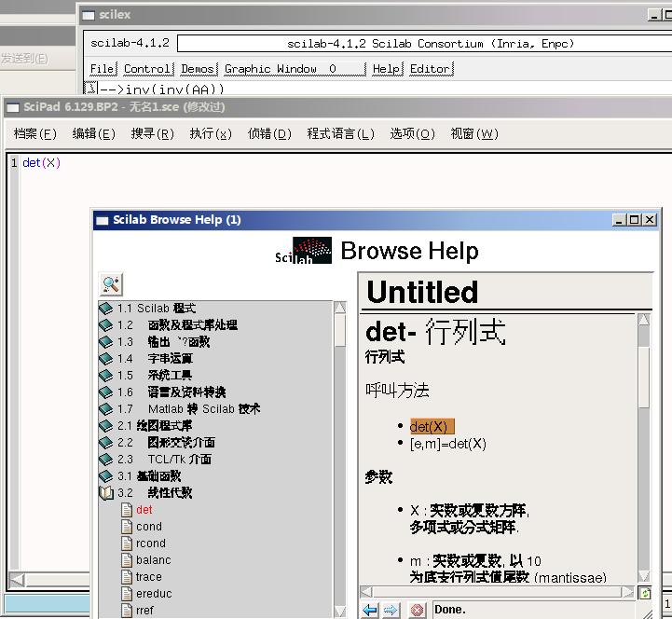
Task: Select the balanc help topic
Action: click(154, 560)
